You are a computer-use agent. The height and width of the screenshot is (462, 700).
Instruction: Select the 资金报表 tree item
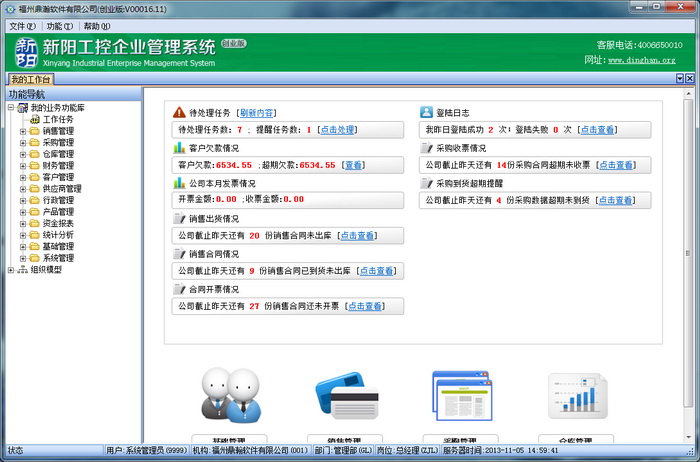point(58,223)
